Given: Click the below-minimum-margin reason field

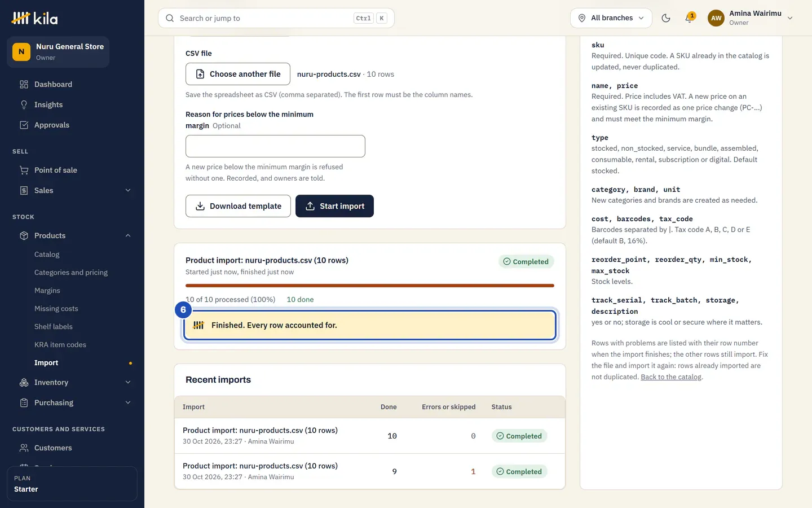Looking at the screenshot, I should click(275, 146).
